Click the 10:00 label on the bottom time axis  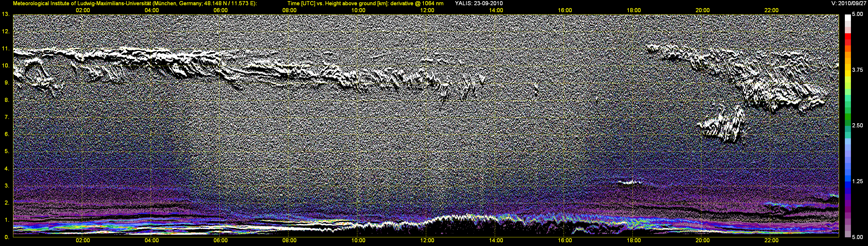[x=358, y=240]
